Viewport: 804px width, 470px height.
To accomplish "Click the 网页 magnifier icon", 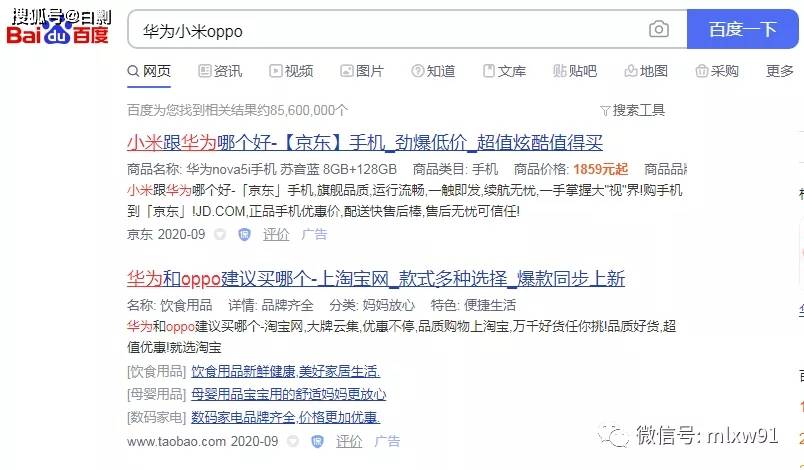I will [x=133, y=71].
